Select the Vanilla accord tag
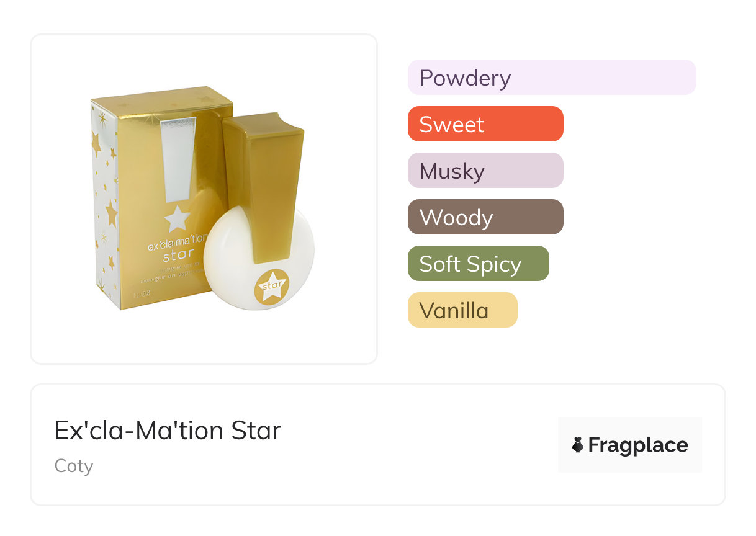Screen dimensions: 756x536 click(x=462, y=310)
